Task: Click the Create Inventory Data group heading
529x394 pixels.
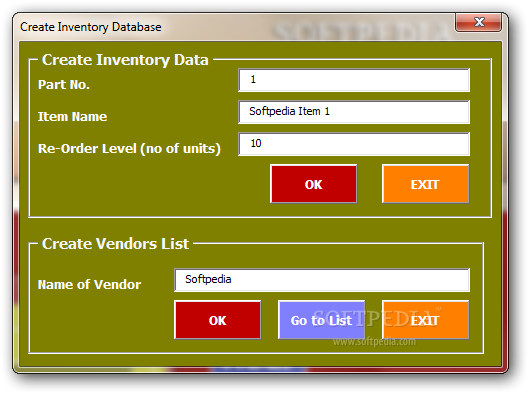Action: (125, 60)
